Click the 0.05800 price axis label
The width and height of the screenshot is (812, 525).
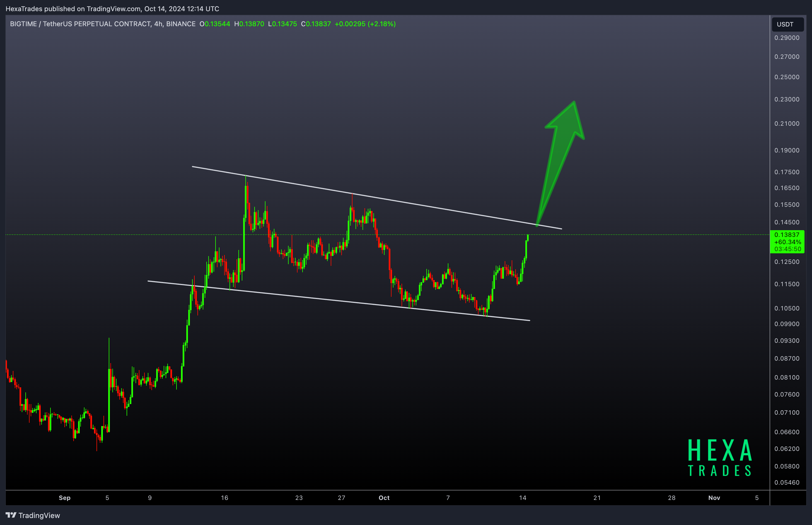coord(787,466)
